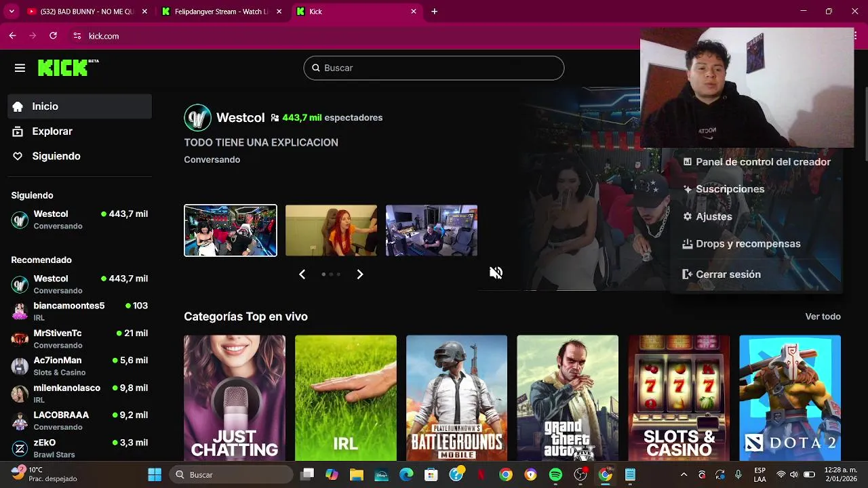This screenshot has width=868, height=488.
Task: Open Microsoft Edge from the taskbar
Action: click(x=406, y=474)
